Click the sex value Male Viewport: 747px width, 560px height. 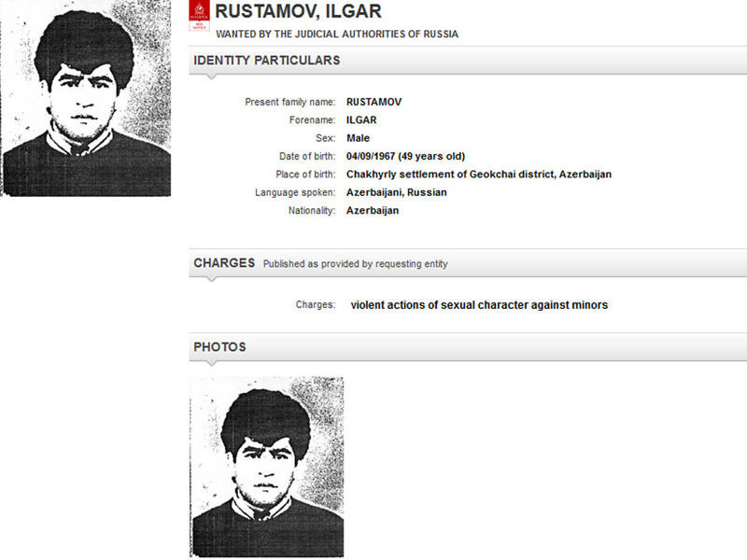point(358,138)
